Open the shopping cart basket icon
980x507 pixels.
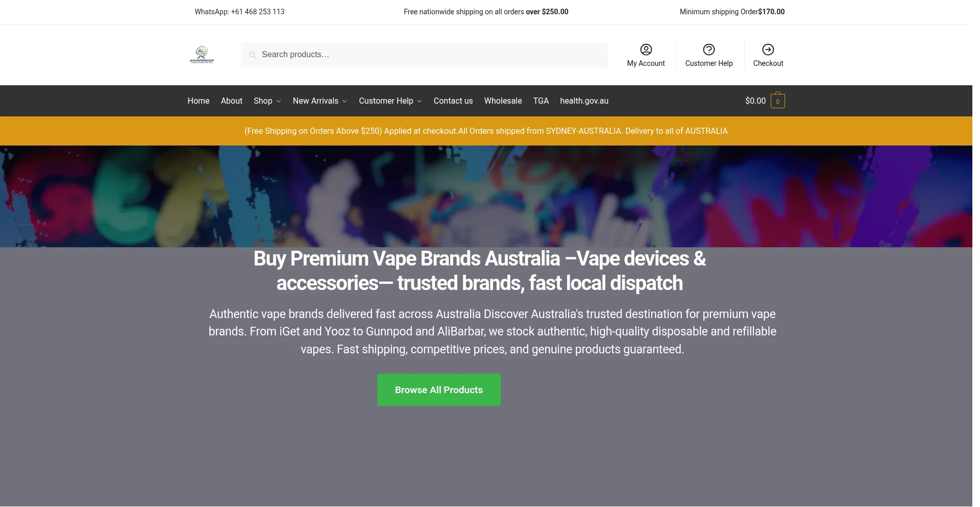pyautogui.click(x=777, y=101)
